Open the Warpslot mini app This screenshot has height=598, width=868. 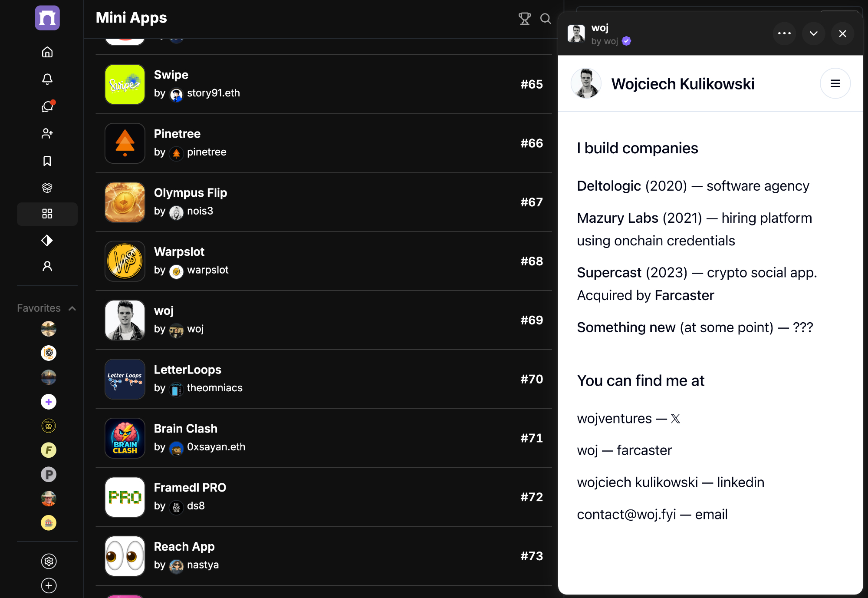(179, 252)
